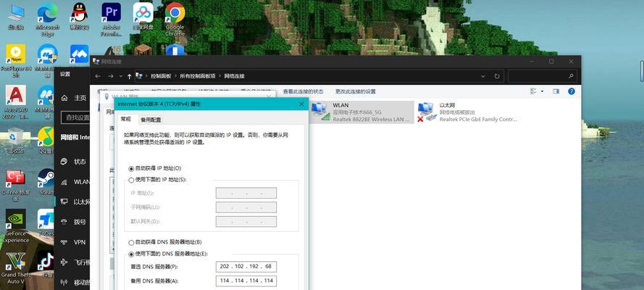This screenshot has height=290, width=644.
Task: Open the Baidu Netdisk desktop icon
Action: click(x=143, y=17)
